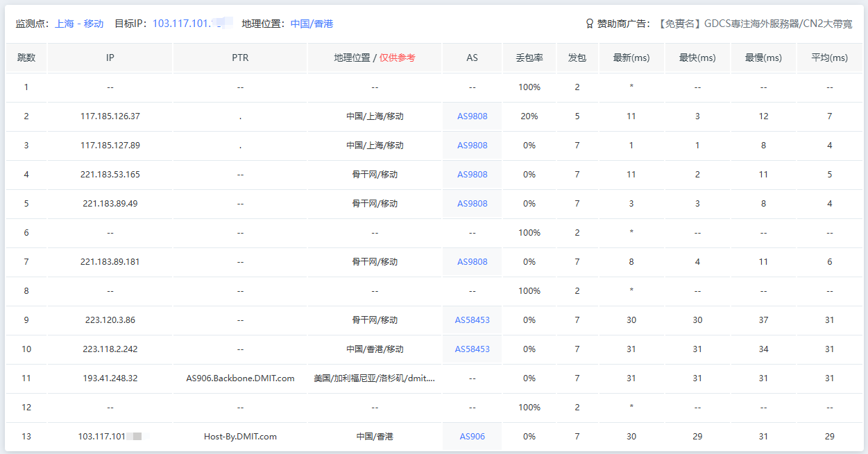Open AS9808 link in the 117.185.127.89 row

coord(473,146)
